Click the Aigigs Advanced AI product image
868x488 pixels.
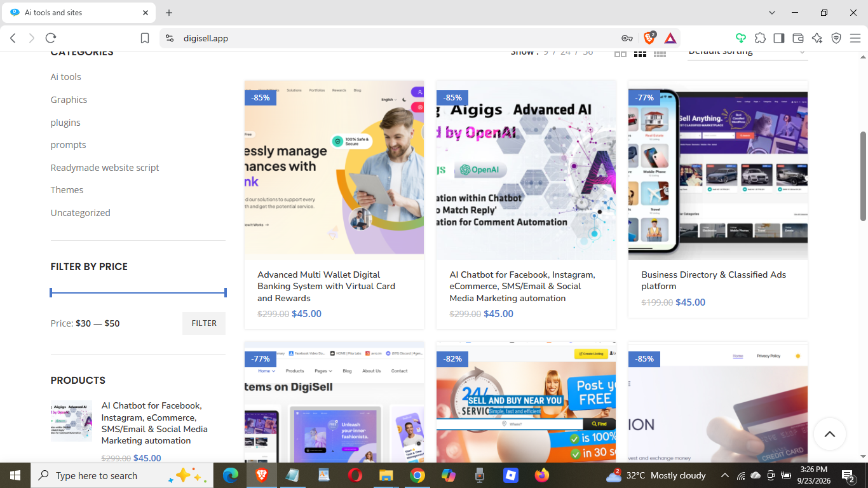point(526,170)
